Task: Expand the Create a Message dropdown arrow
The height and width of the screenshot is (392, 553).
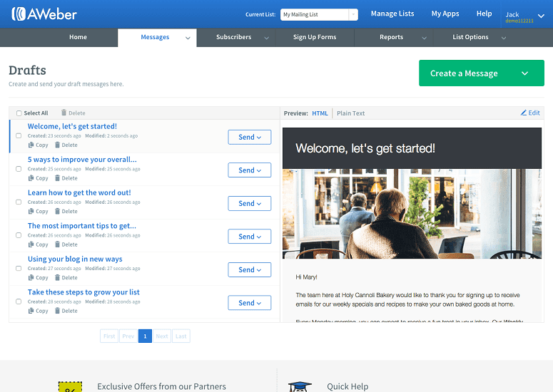Action: click(524, 73)
